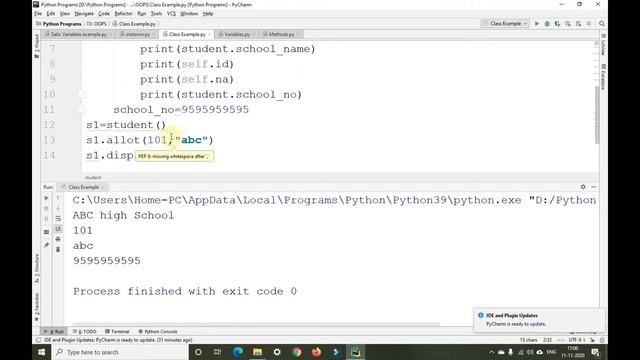Image resolution: width=640 pixels, height=360 pixels.
Task: Open the Python Console tool window
Action: 158,331
